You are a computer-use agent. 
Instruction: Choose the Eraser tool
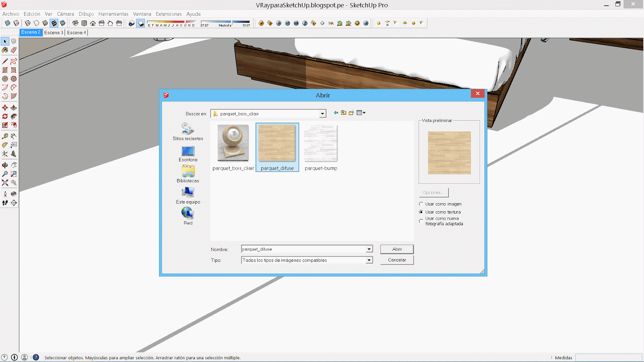tap(14, 50)
